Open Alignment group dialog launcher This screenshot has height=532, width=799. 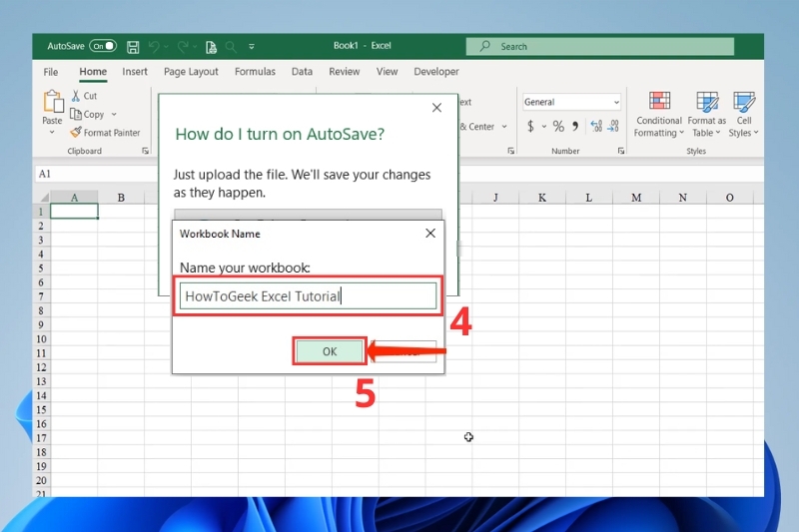(x=510, y=151)
